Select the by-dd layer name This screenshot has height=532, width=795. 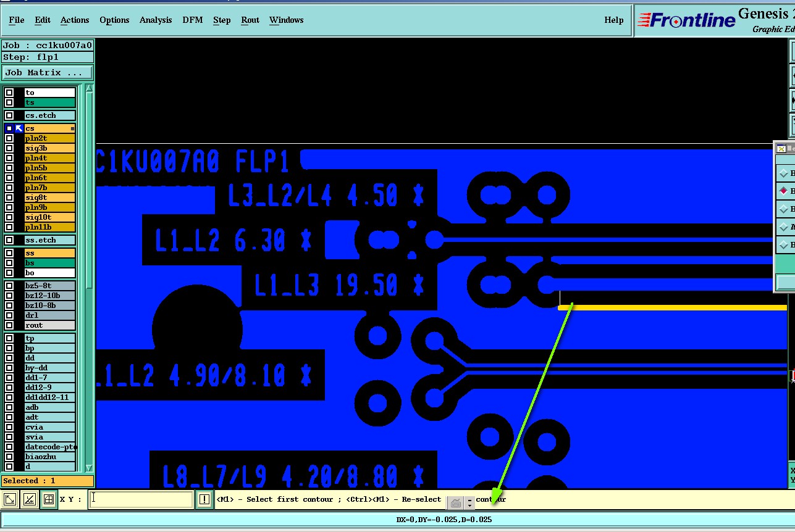tap(49, 368)
